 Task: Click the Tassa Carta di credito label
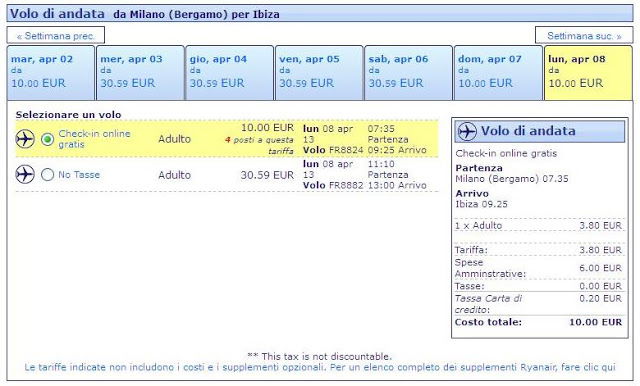489,304
